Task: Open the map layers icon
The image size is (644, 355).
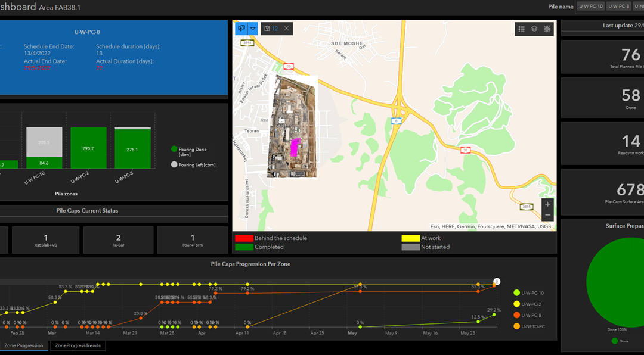Action: coord(534,29)
